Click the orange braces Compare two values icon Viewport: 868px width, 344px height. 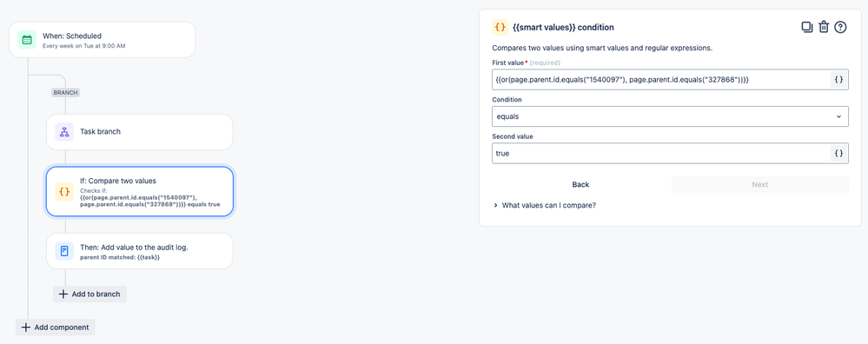64,191
